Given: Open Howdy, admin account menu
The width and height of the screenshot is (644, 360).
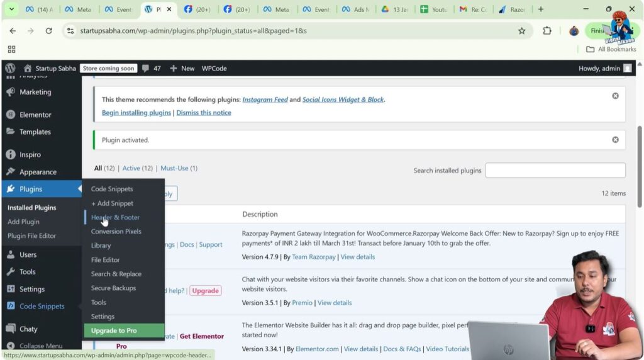Looking at the screenshot, I should pyautogui.click(x=604, y=68).
